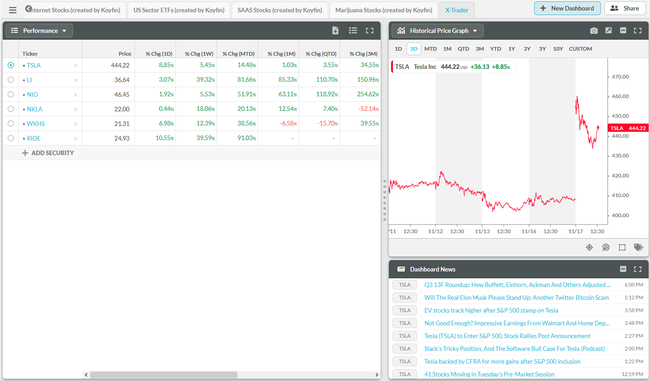Set chart range to 3Y
The image size is (650, 381).
click(527, 49)
